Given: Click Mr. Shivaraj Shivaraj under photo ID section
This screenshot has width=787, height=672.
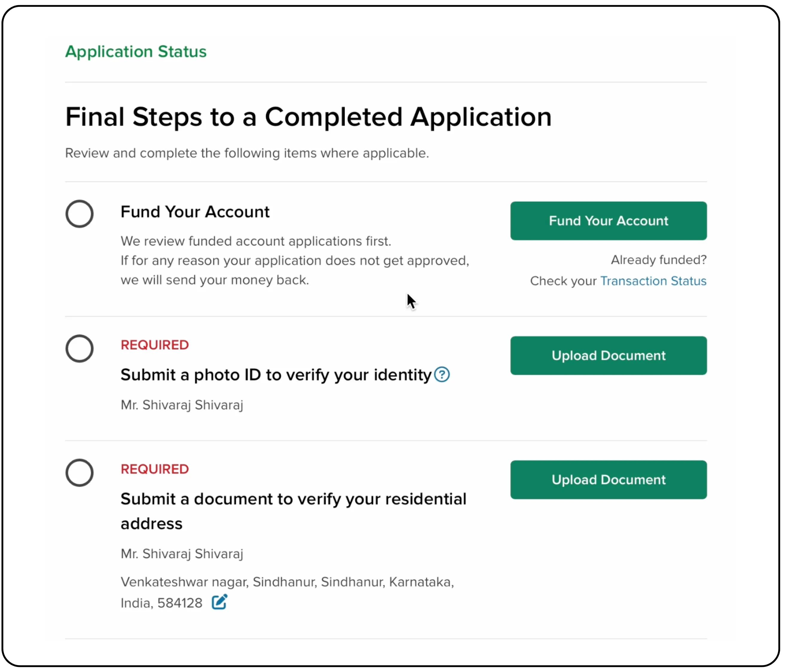Looking at the screenshot, I should [181, 405].
